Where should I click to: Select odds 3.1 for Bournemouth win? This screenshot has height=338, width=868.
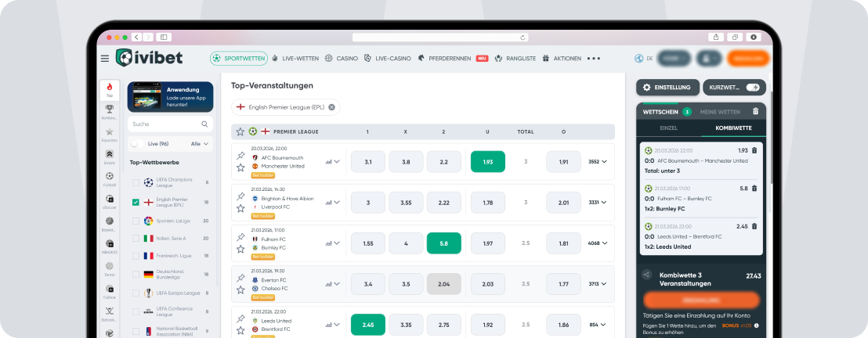(368, 161)
